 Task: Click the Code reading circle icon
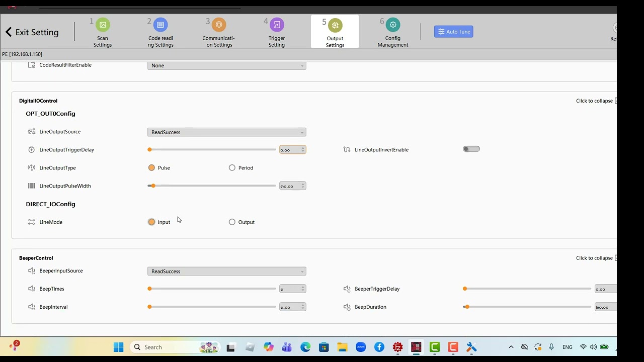pos(160,25)
